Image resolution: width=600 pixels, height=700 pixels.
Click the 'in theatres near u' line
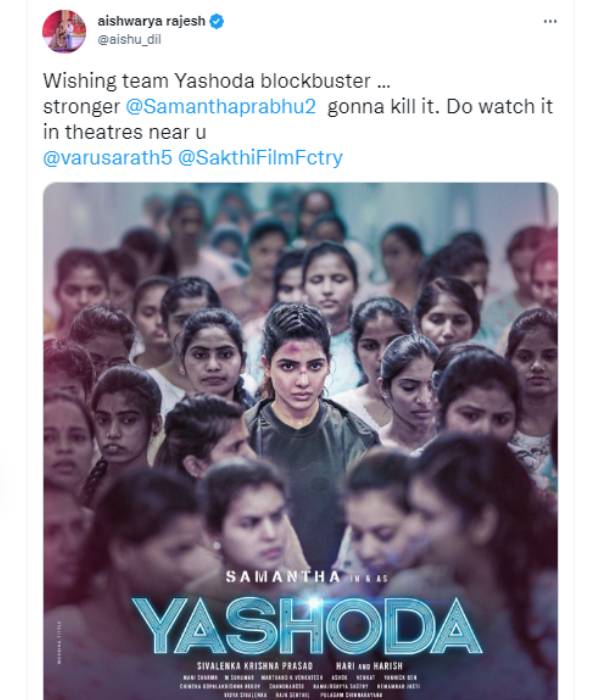pyautogui.click(x=125, y=132)
